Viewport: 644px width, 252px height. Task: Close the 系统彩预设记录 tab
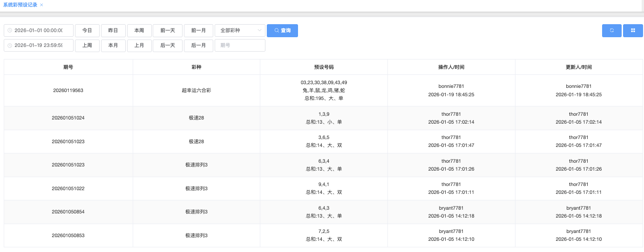[41, 5]
